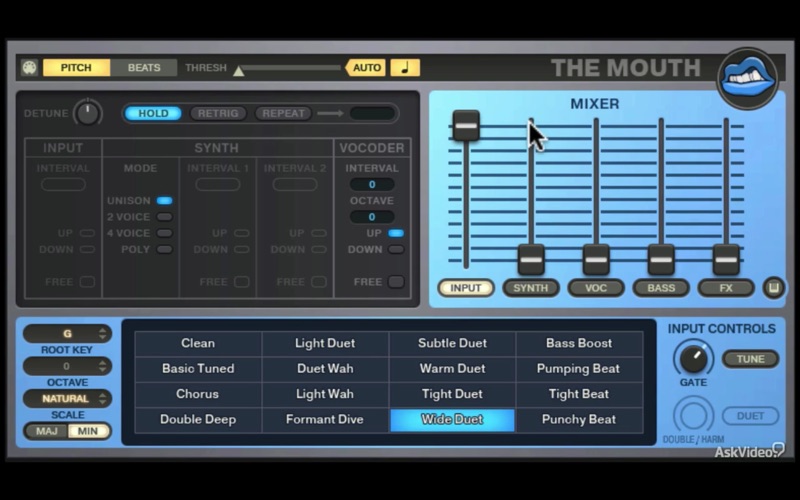The image size is (800, 500).
Task: Select the Chorus preset
Action: coord(198,394)
